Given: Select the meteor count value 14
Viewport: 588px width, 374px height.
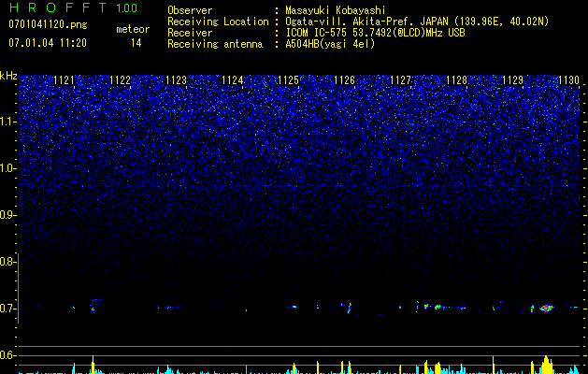Looking at the screenshot, I should 136,43.
